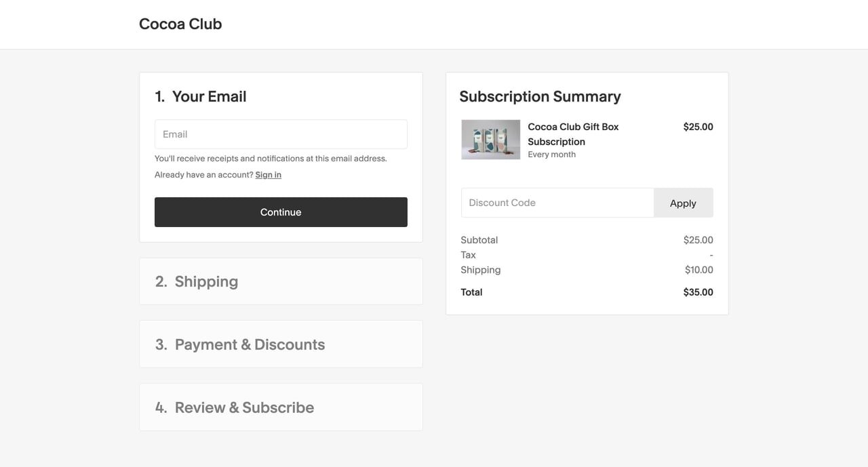Collapse the Your Email section
868x467 pixels.
(201, 96)
